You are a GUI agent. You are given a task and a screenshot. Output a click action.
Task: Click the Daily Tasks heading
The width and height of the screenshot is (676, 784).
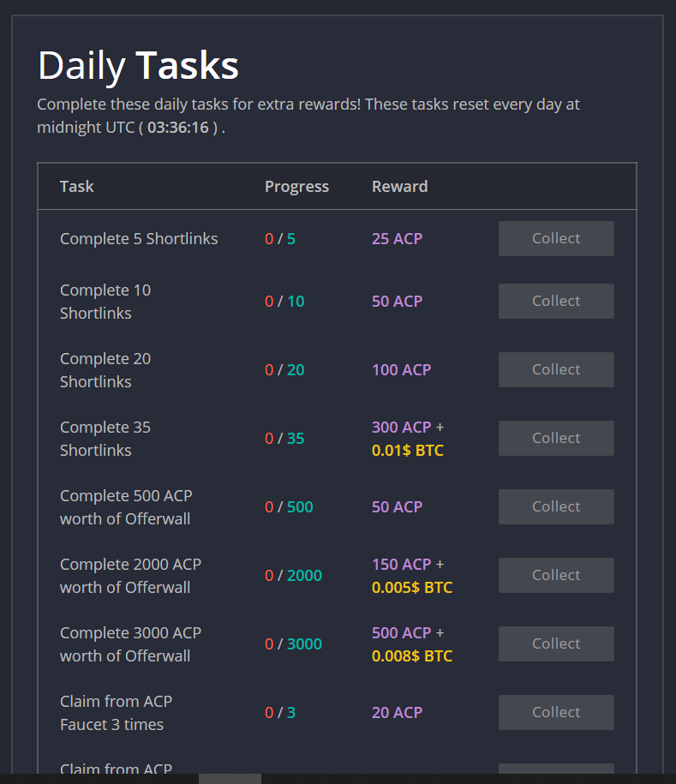(138, 65)
